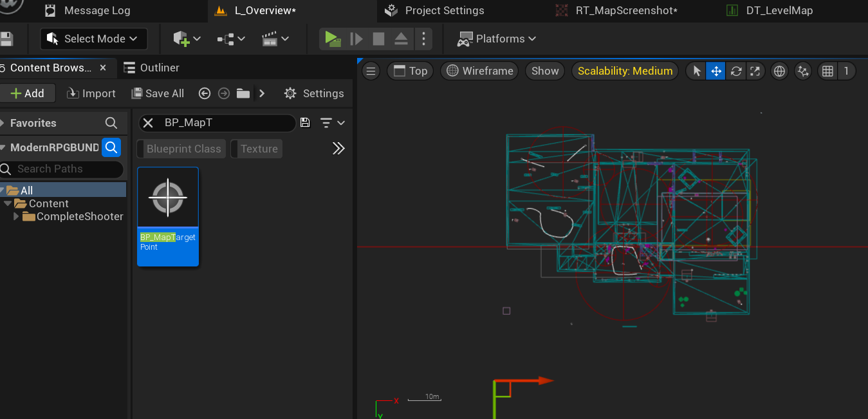Viewport: 868px width, 419px height.
Task: Select the rotate gizmo tool
Action: (736, 71)
